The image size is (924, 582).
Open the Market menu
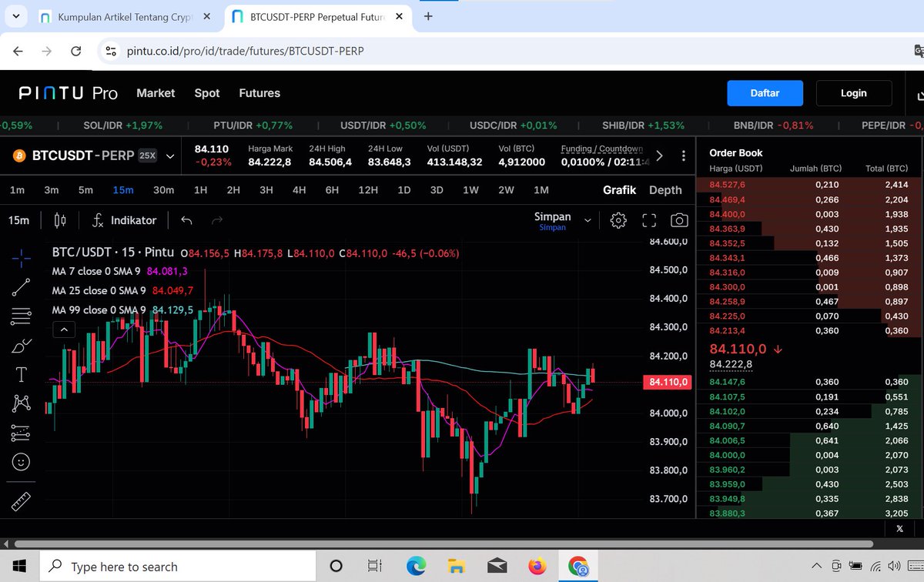pyautogui.click(x=156, y=93)
